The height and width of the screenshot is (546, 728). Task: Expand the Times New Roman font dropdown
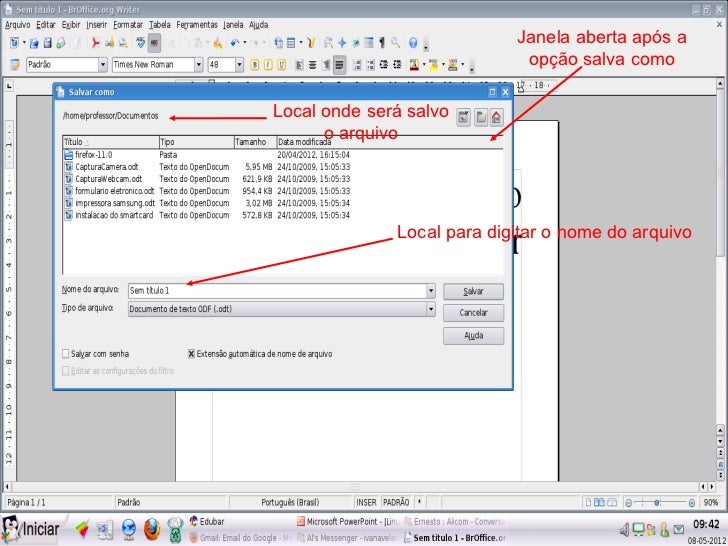196,64
